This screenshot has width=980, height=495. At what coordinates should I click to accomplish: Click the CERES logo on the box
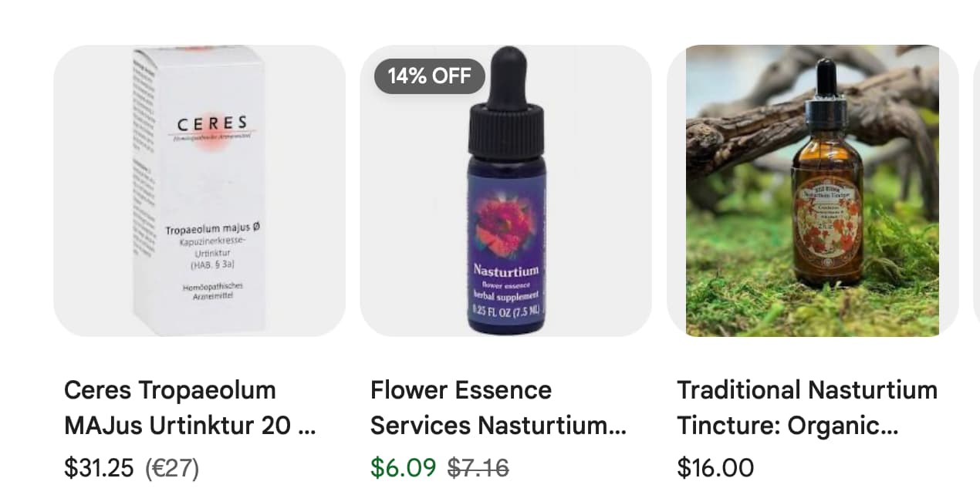[x=212, y=124]
